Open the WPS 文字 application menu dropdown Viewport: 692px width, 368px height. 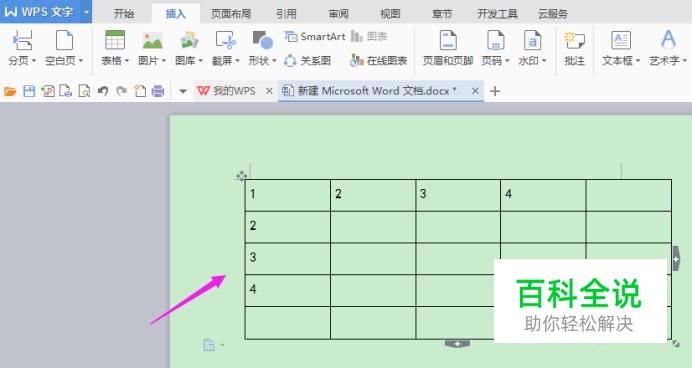point(86,12)
